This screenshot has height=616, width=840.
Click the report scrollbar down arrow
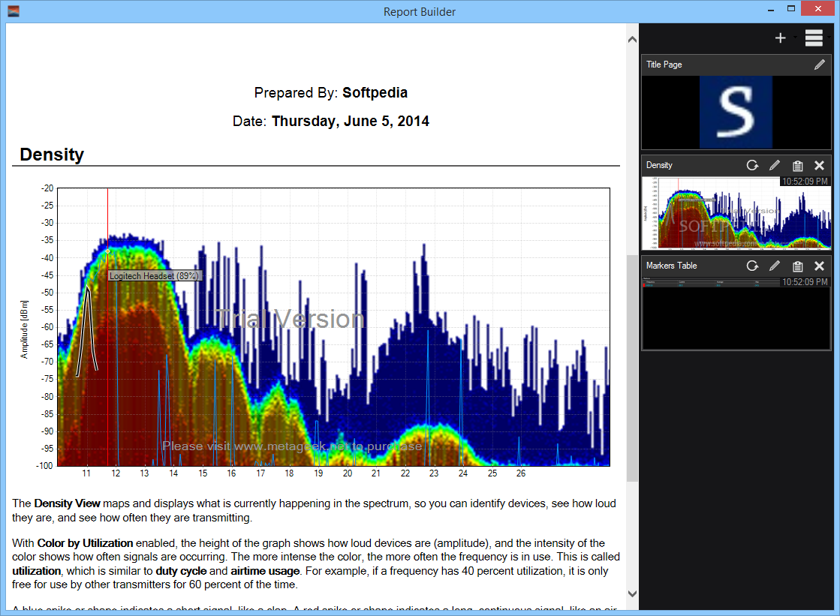point(632,593)
